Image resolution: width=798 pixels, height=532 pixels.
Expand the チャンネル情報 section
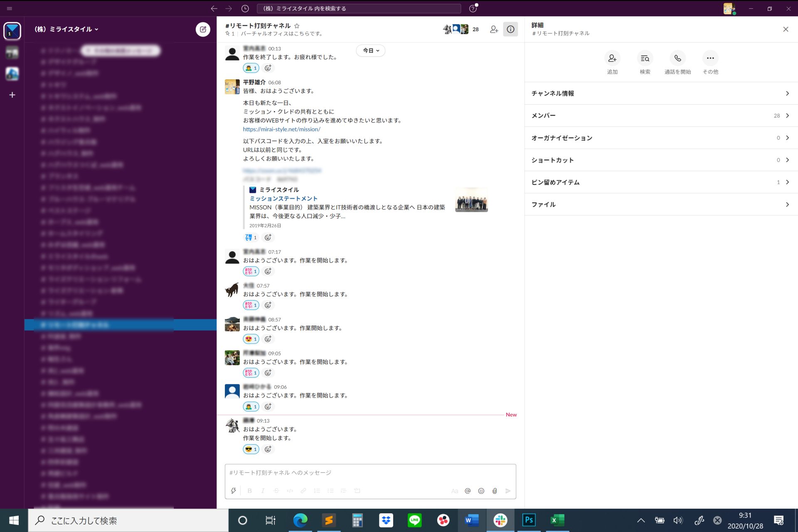click(x=661, y=94)
